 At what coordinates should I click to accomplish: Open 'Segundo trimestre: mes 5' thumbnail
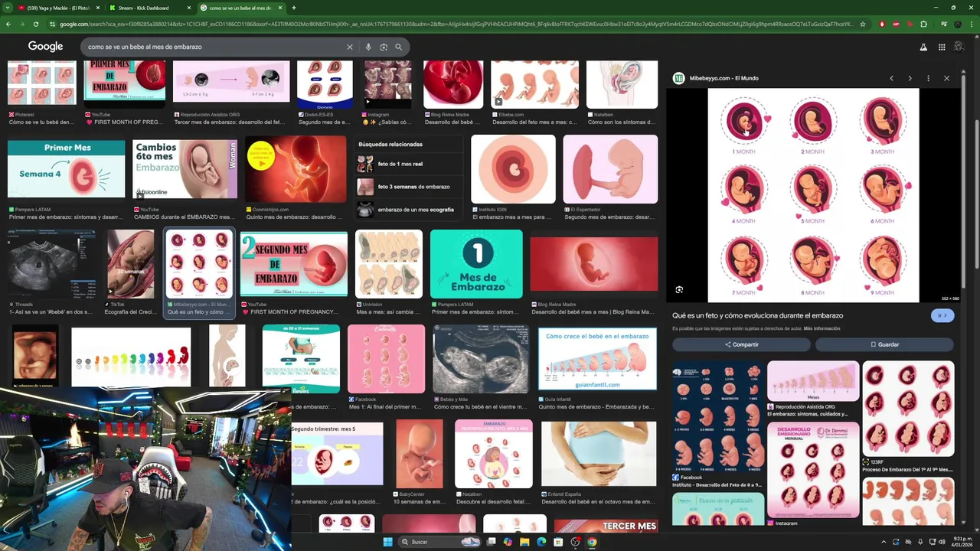click(337, 455)
